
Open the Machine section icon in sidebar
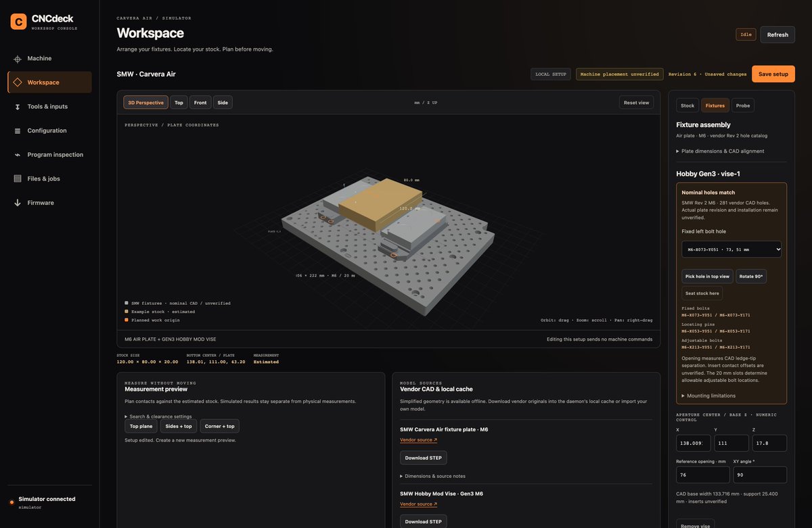pos(18,59)
